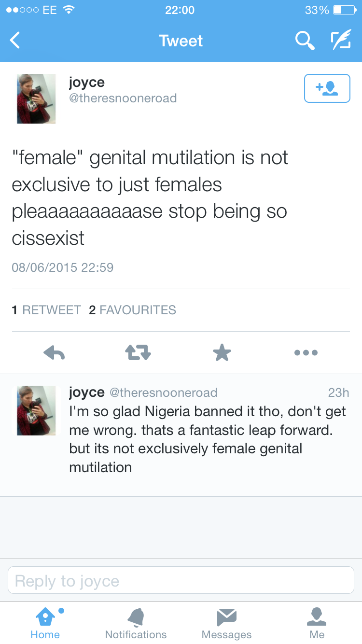The image size is (362, 644).
Task: View the 1 Retweet list
Action: pyautogui.click(x=46, y=310)
